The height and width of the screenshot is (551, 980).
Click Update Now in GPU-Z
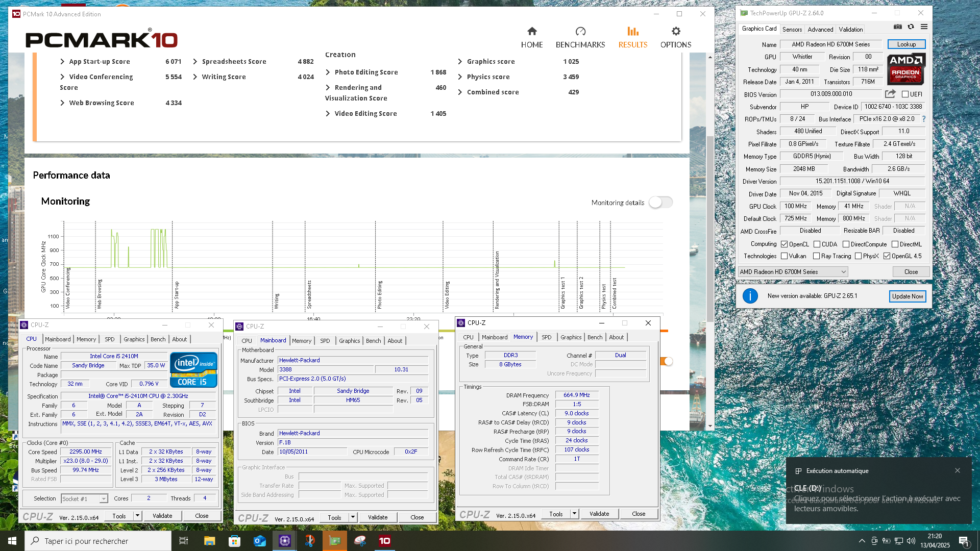[x=907, y=296]
